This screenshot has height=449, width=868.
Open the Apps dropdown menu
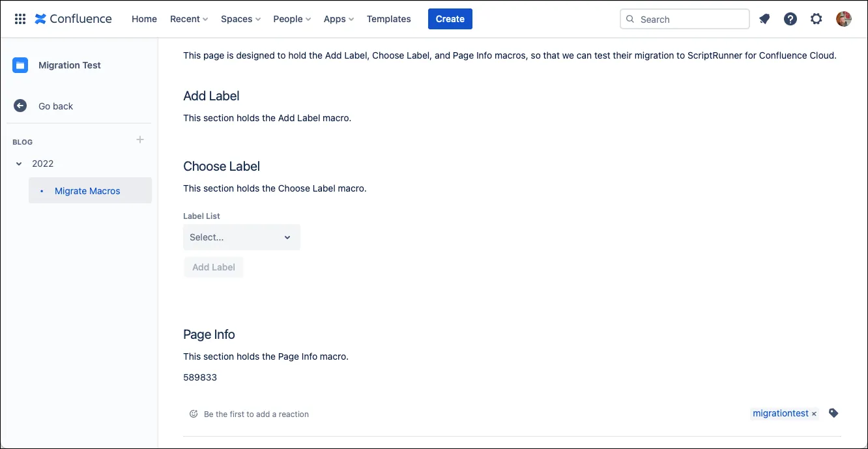tap(339, 19)
